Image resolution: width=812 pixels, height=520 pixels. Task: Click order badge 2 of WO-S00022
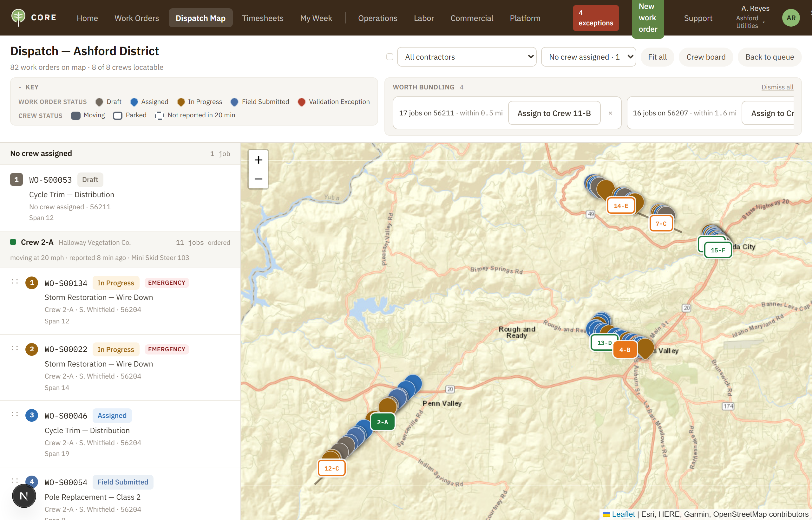[x=32, y=349]
